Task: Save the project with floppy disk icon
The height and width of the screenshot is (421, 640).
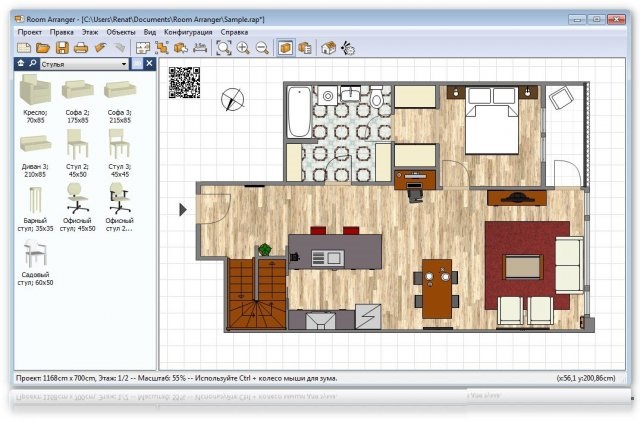Action: click(x=62, y=48)
